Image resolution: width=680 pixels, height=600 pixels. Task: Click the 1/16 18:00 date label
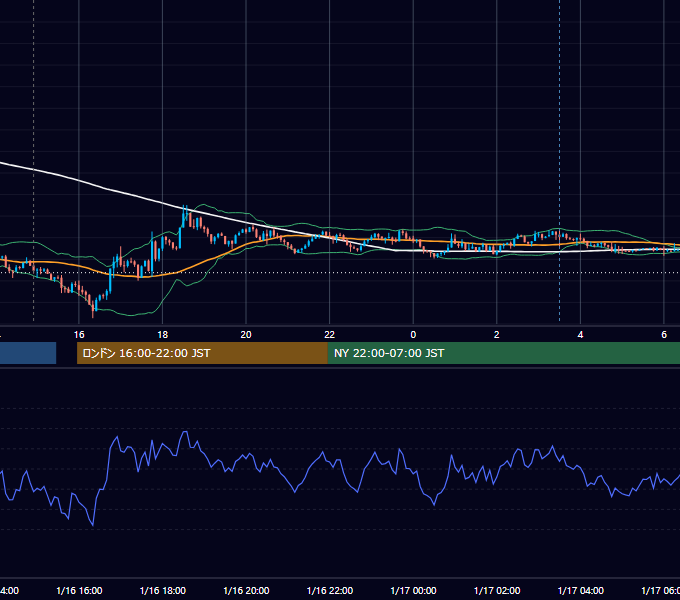pyautogui.click(x=163, y=591)
